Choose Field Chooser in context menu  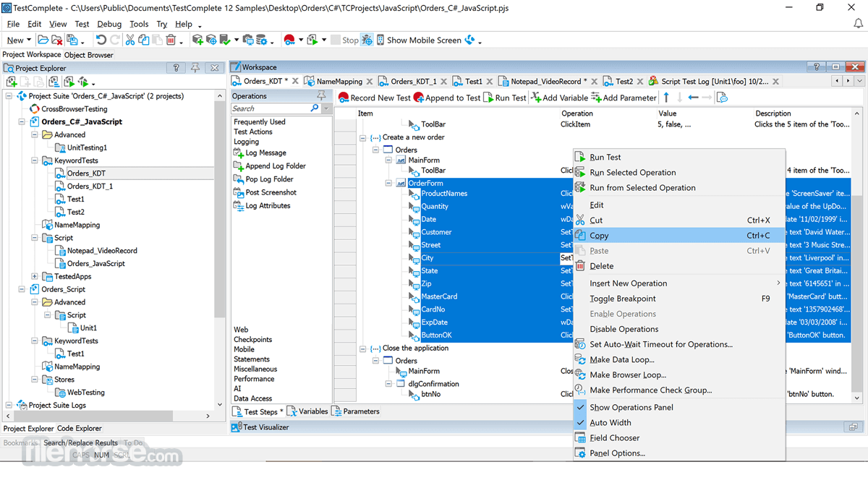pos(679,437)
